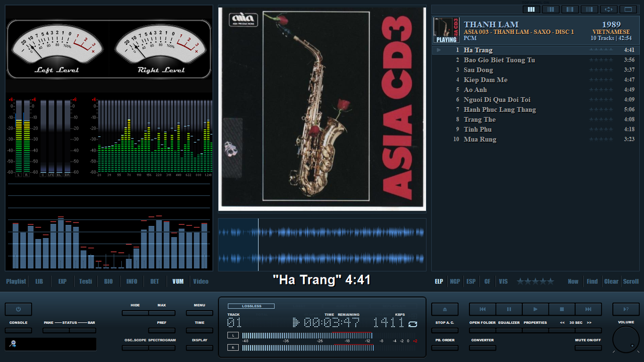Select the second column layout icon
This screenshot has height=362, width=644.
point(551,9)
